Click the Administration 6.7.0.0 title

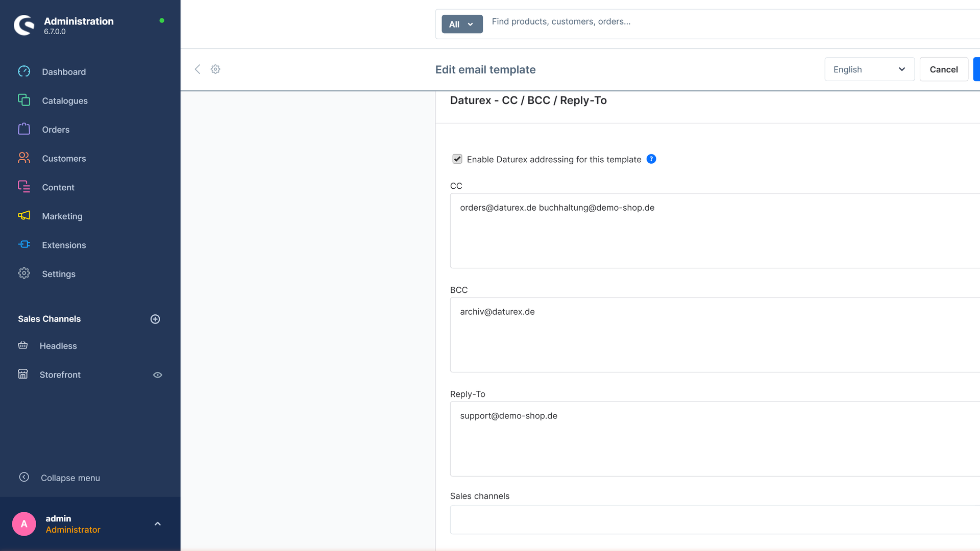point(79,26)
